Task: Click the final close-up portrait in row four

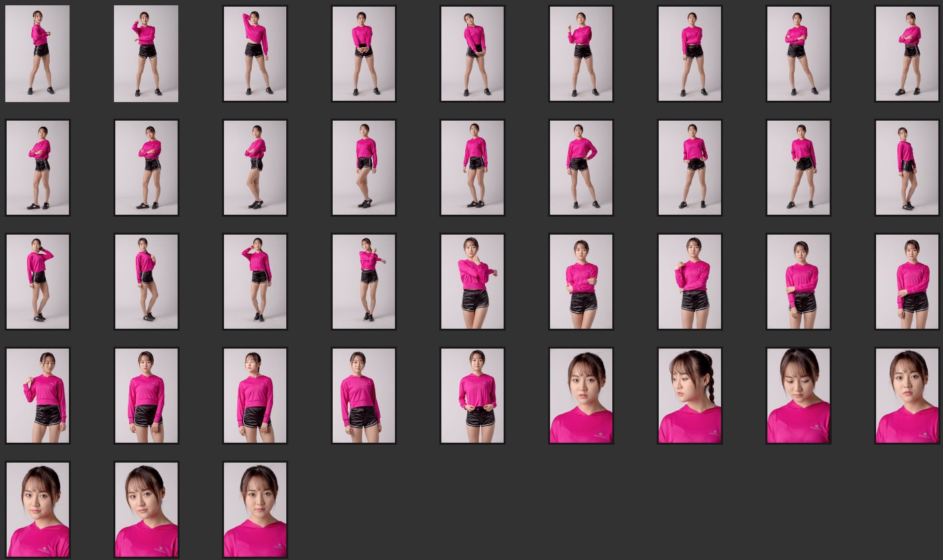Action: [x=907, y=396]
